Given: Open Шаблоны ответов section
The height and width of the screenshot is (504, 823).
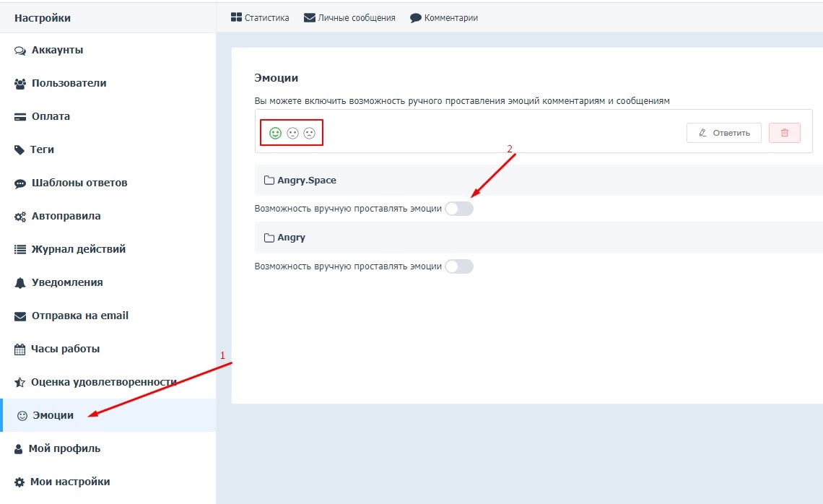Looking at the screenshot, I should [108, 183].
